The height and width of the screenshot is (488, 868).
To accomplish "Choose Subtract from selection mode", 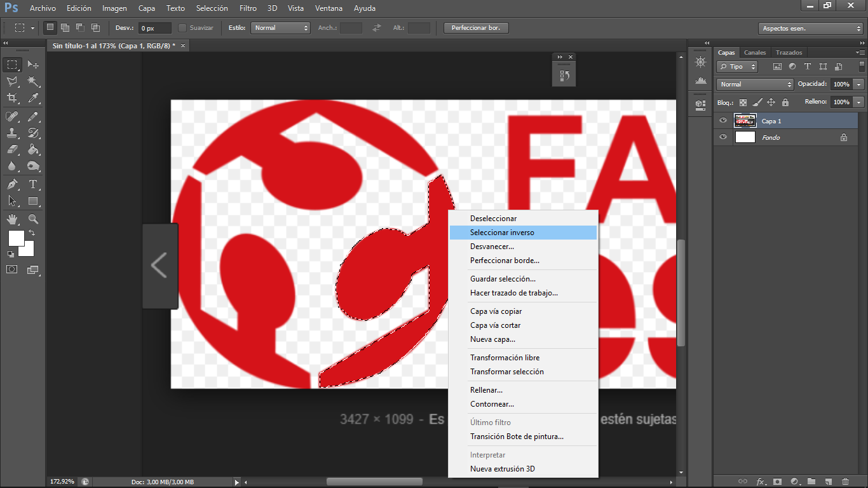I will click(x=80, y=27).
